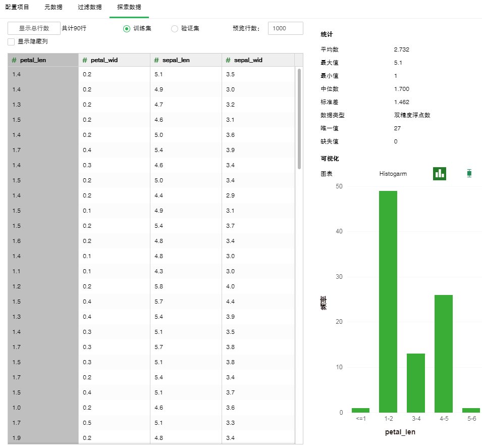Click the numeric type icon of sepal_wid
This screenshot has width=482, height=448.
point(228,60)
